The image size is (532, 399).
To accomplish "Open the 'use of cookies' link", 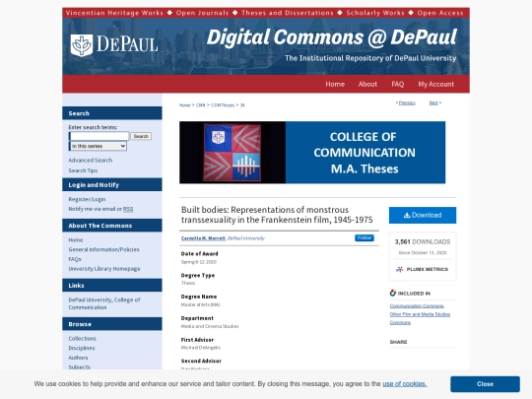I will [x=405, y=384].
